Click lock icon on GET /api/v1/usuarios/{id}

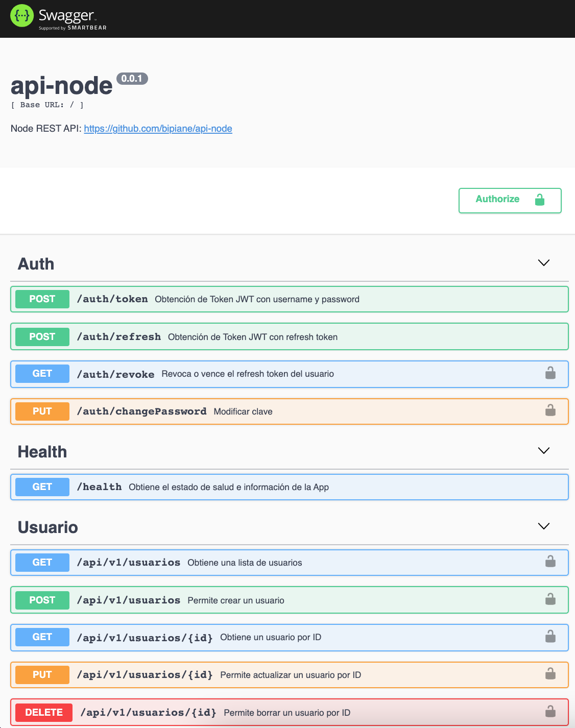(x=550, y=637)
